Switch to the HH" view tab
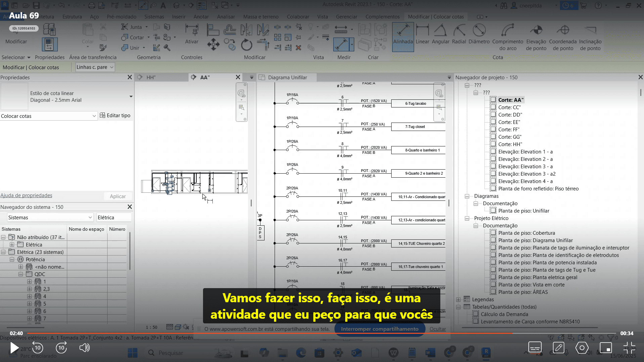Viewport: 644px width, 362px height. pyautogui.click(x=151, y=78)
